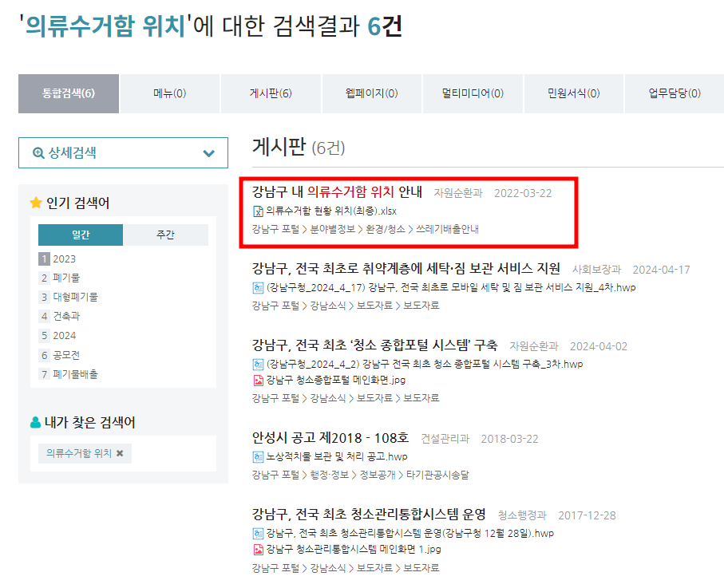This screenshot has height=588, width=724.
Task: Click the star icon next to 인기 검색어
Action: [35, 203]
